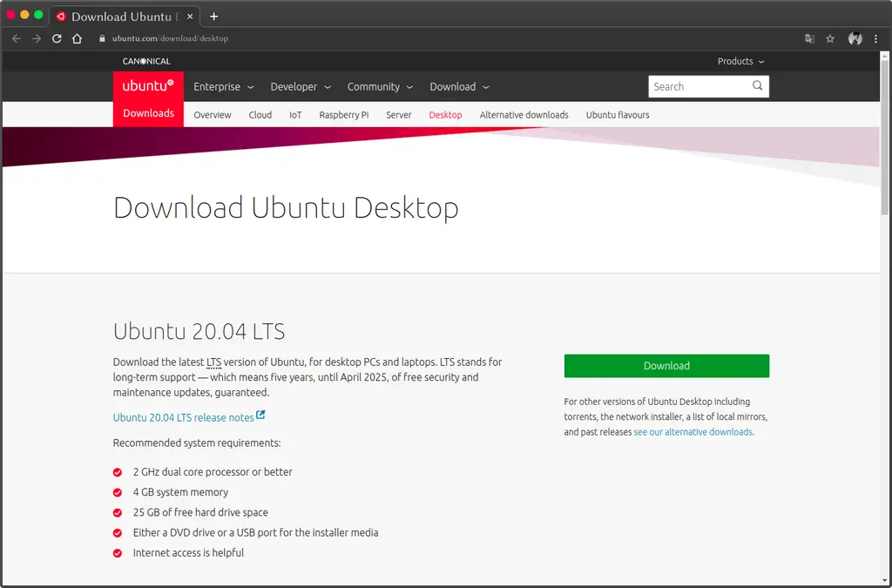Click the search magnifier icon
Image resolution: width=892 pixels, height=588 pixels.
coord(757,86)
